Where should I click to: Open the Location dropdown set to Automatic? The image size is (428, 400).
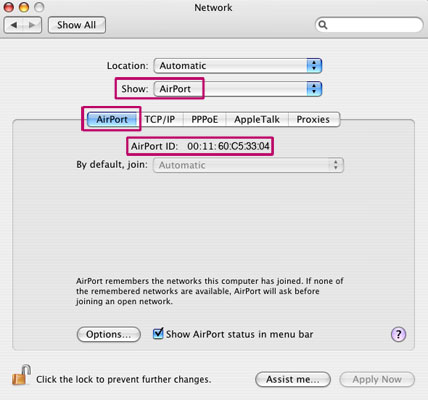click(x=238, y=66)
